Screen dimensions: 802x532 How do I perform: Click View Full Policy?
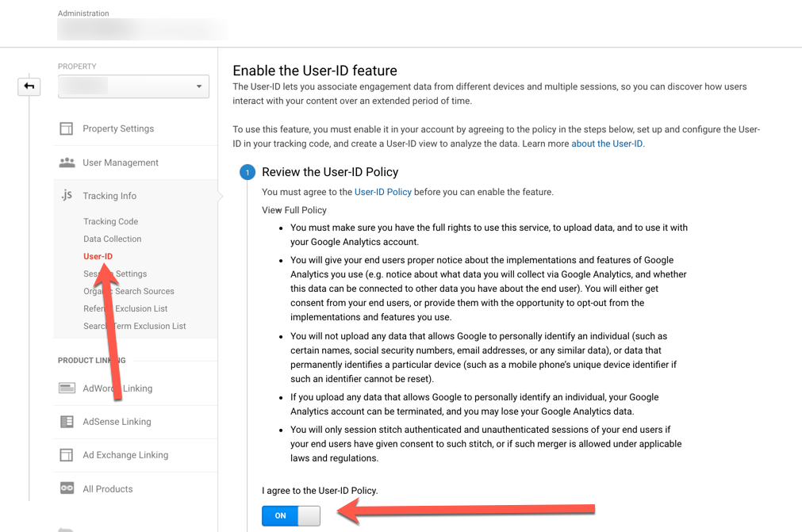[294, 210]
